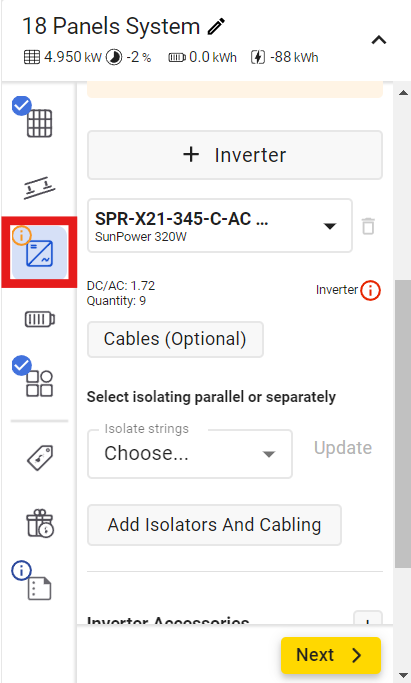This screenshot has width=411, height=683.
Task: Collapse the 18 Panels System header
Action: (x=379, y=40)
